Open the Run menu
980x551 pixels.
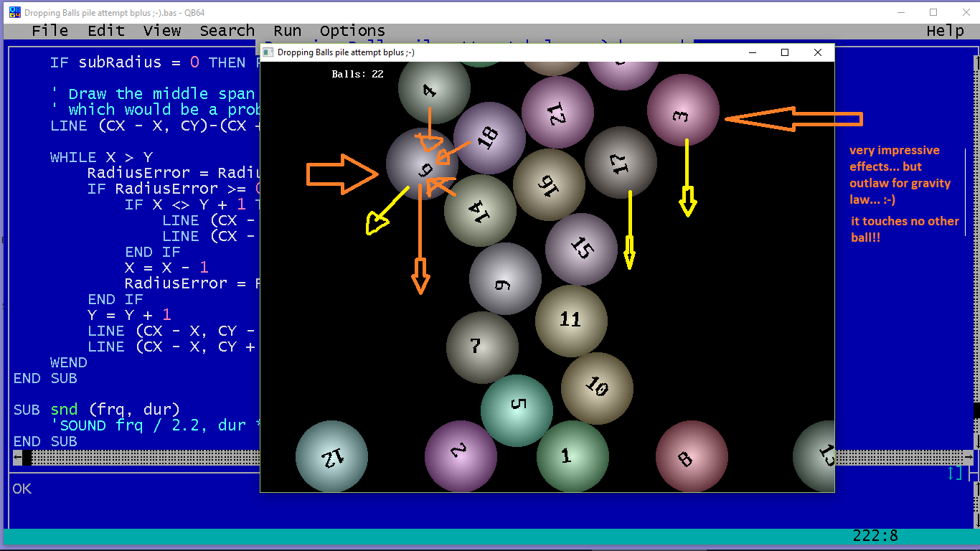click(x=287, y=31)
